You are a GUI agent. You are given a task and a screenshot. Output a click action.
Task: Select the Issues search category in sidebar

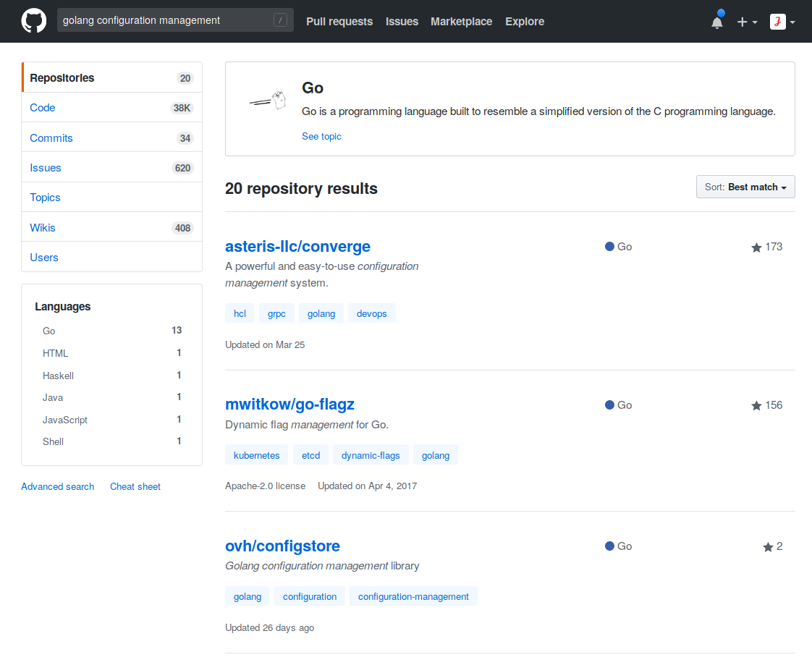click(x=112, y=168)
